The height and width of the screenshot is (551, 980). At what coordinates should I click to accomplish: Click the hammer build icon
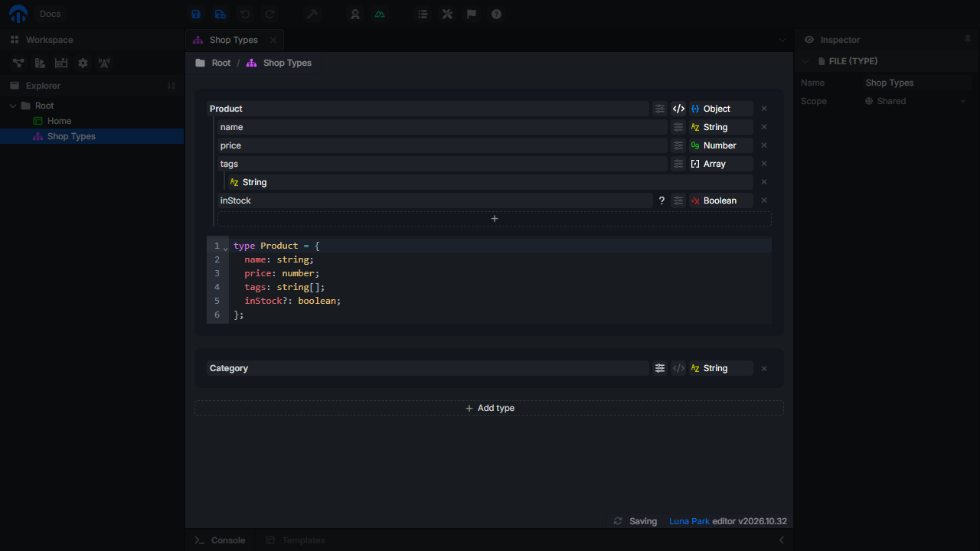(x=312, y=14)
